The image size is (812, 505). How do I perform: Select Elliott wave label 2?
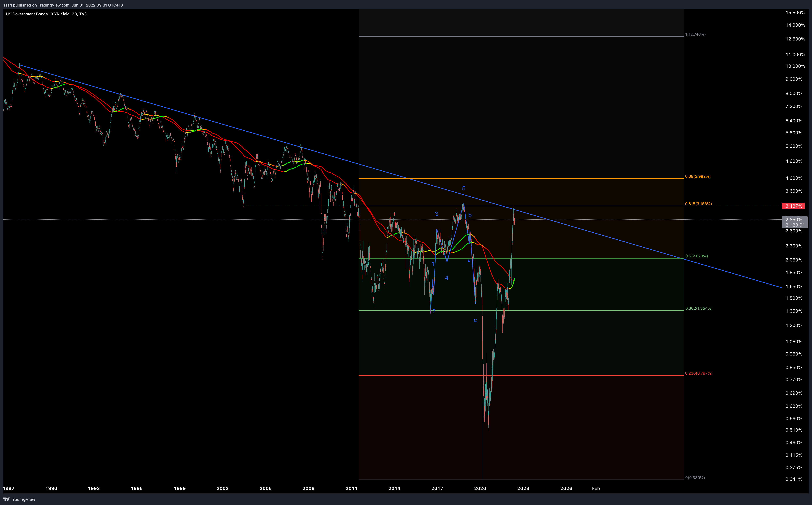click(x=433, y=312)
